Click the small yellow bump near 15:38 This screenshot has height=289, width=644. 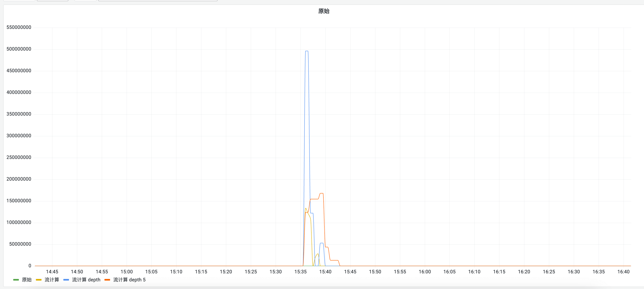point(318,254)
